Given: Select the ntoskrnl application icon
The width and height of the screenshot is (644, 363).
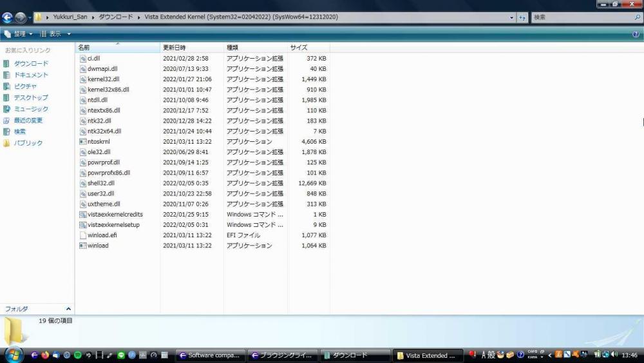Looking at the screenshot, I should coord(82,141).
